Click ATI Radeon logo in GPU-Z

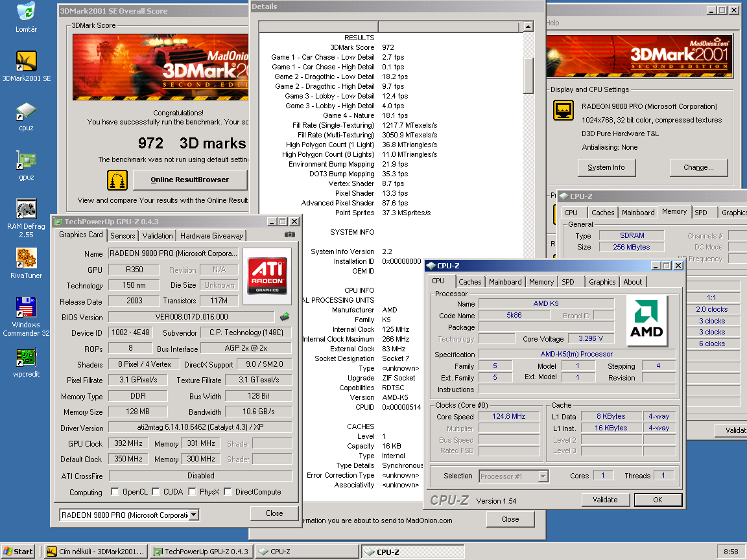[x=267, y=275]
